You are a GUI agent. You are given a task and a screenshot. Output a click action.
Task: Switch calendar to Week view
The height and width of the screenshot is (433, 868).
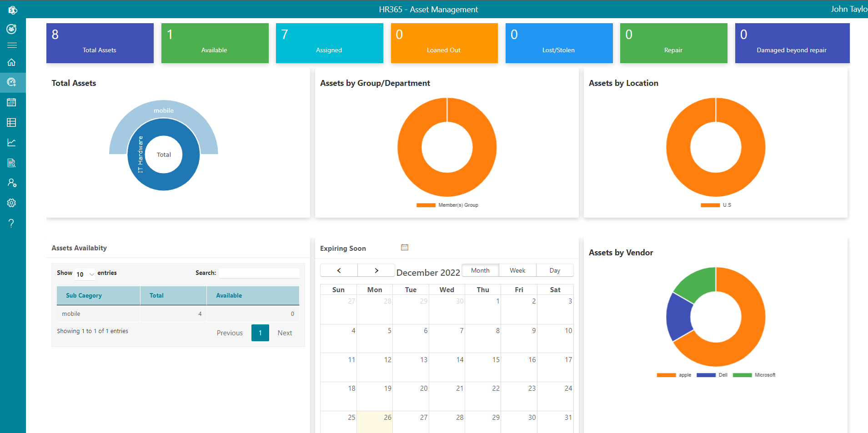point(517,270)
